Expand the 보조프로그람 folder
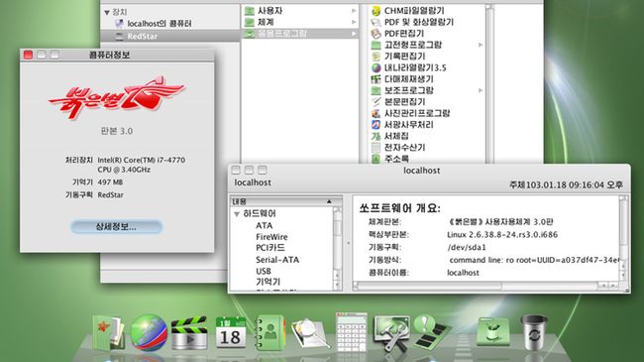Screen dimensions: 644x362 tap(481, 90)
